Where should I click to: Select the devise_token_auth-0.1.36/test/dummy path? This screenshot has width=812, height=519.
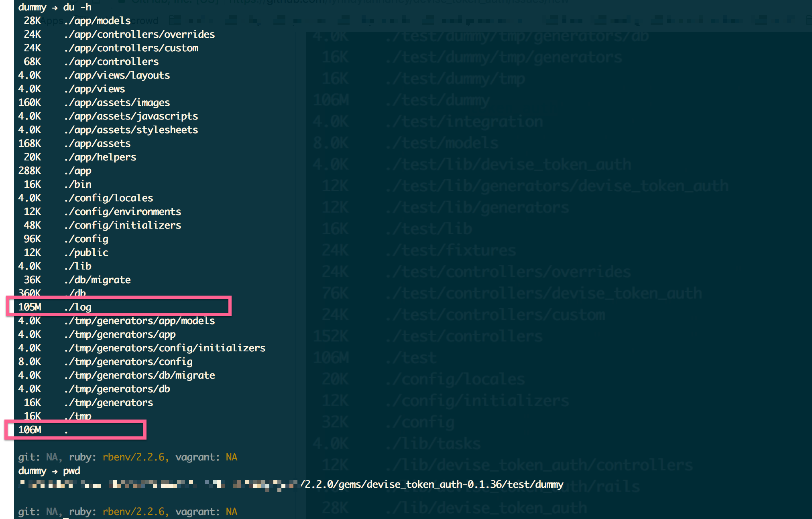(x=464, y=485)
